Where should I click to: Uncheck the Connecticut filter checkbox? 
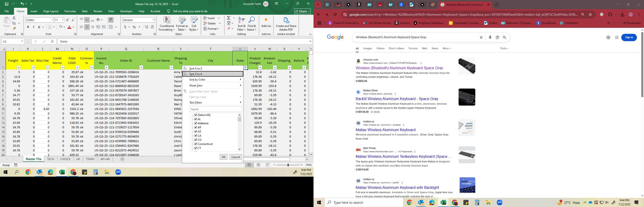click(x=196, y=144)
